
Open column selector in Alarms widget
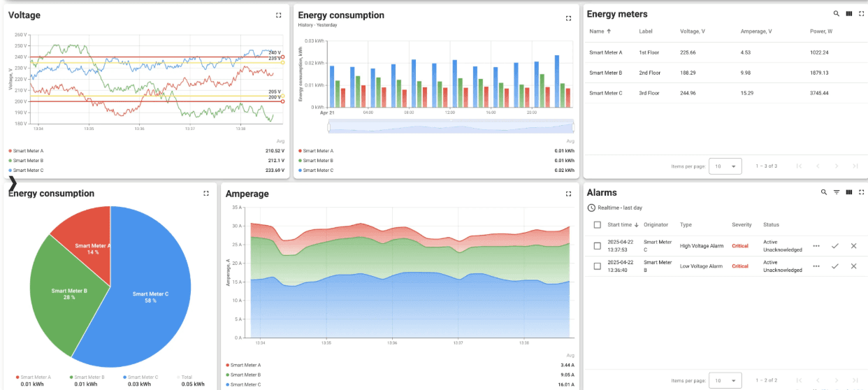pos(849,192)
